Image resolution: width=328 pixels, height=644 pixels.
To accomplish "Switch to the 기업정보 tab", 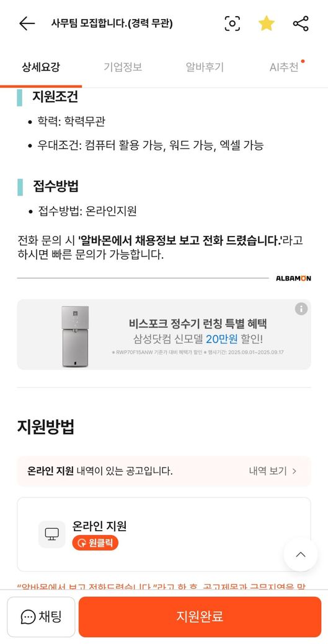I will (123, 67).
